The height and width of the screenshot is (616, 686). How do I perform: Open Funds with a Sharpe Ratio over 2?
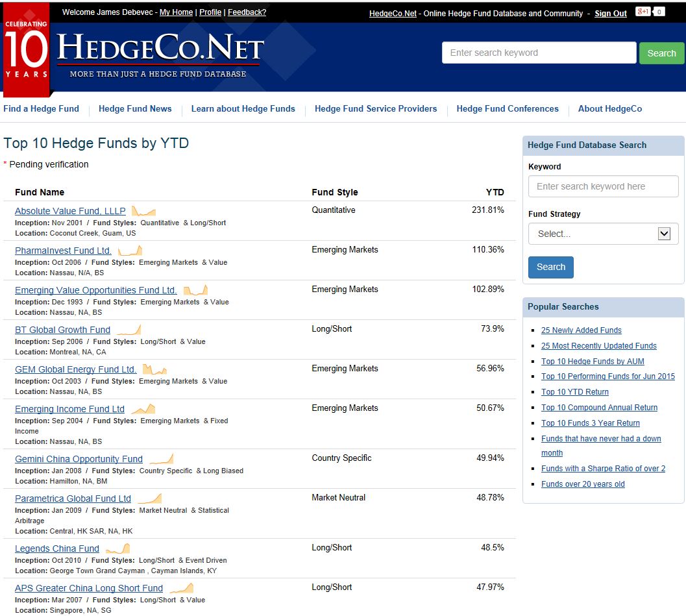[603, 469]
